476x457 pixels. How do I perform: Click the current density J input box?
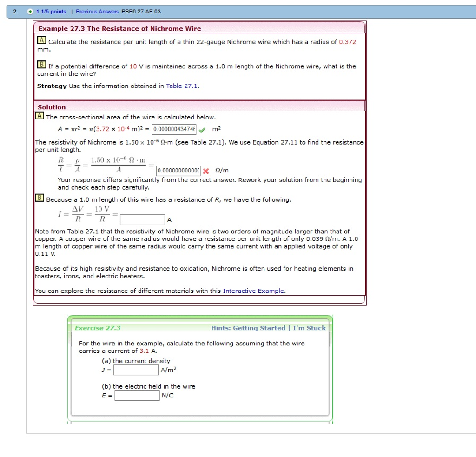pos(136,370)
